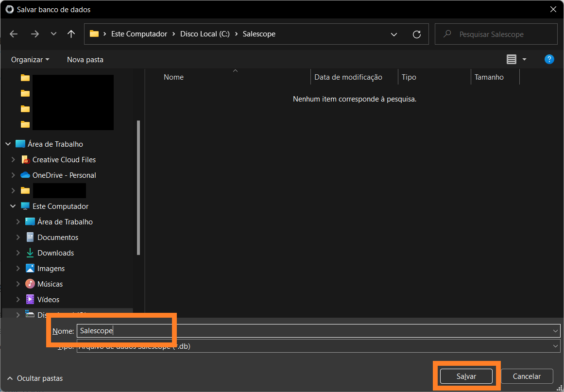Create a folder with Nova pasta
564x392 pixels.
(x=85, y=60)
